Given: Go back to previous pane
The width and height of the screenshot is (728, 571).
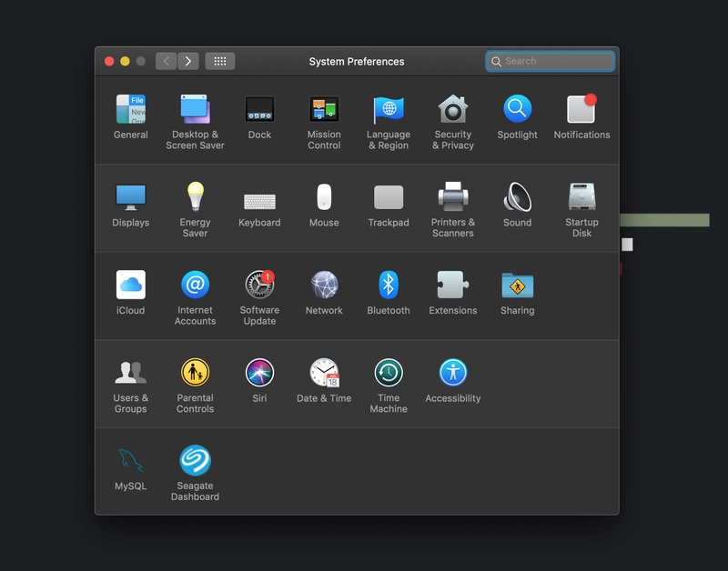Looking at the screenshot, I should [x=166, y=61].
